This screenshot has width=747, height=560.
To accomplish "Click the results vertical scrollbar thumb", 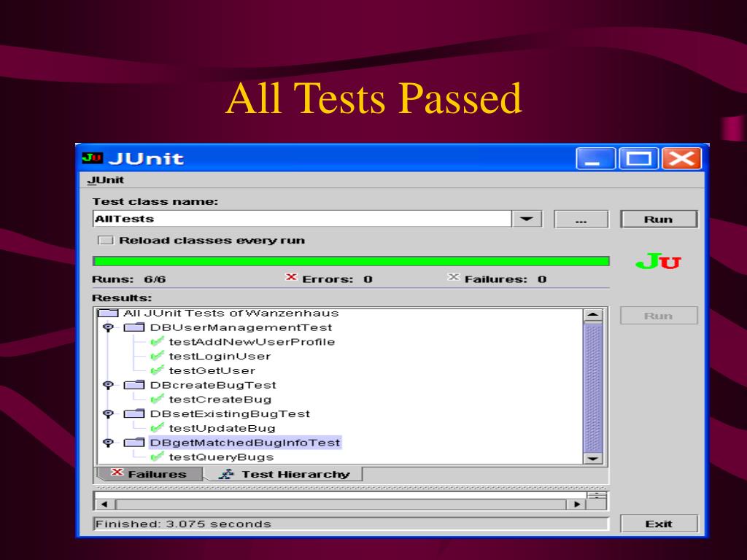I will point(592,387).
